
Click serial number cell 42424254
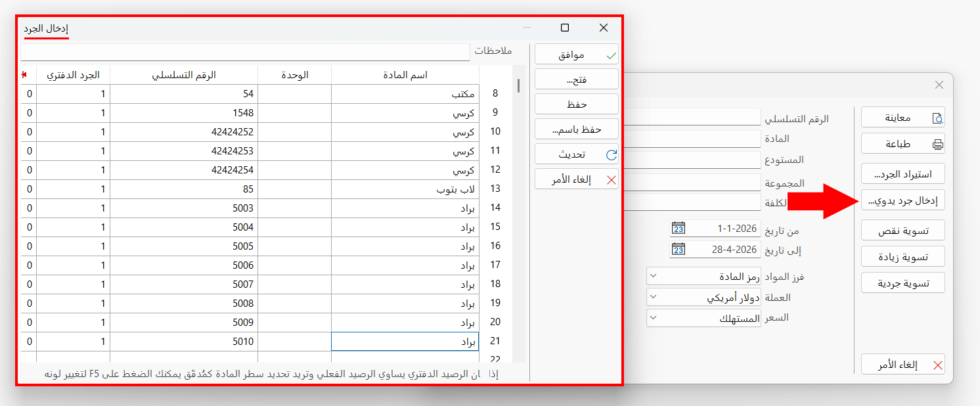point(184,170)
